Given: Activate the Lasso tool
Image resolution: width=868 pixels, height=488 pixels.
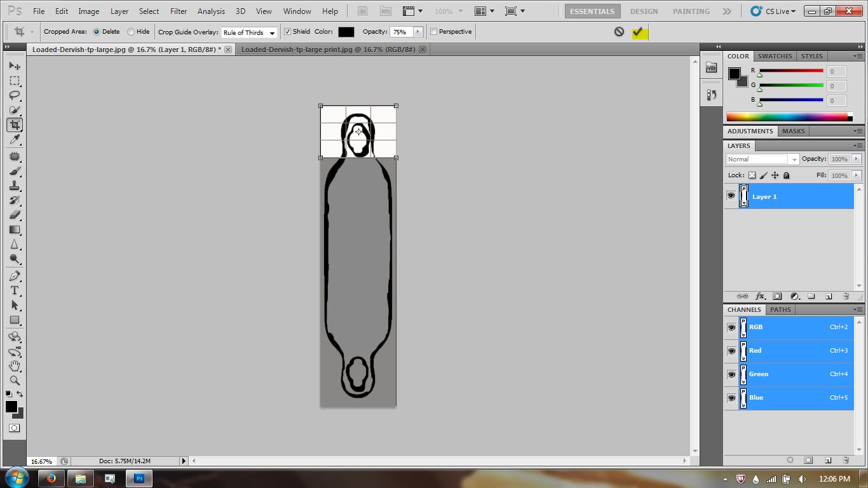Looking at the screenshot, I should [14, 96].
